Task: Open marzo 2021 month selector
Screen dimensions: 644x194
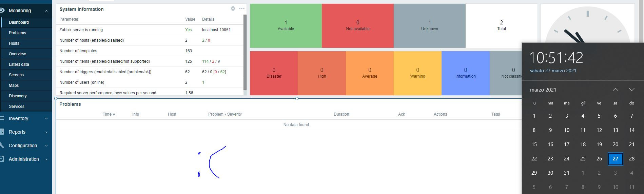Action: point(543,90)
